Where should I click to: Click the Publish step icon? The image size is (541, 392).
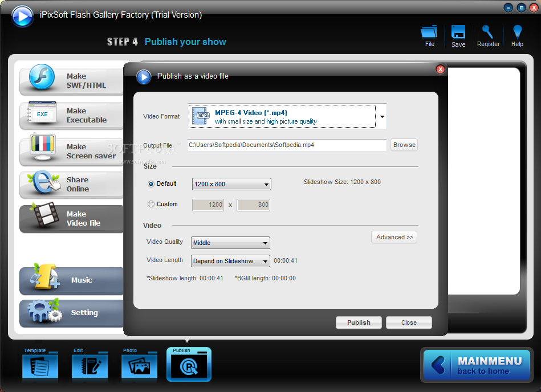tap(189, 365)
